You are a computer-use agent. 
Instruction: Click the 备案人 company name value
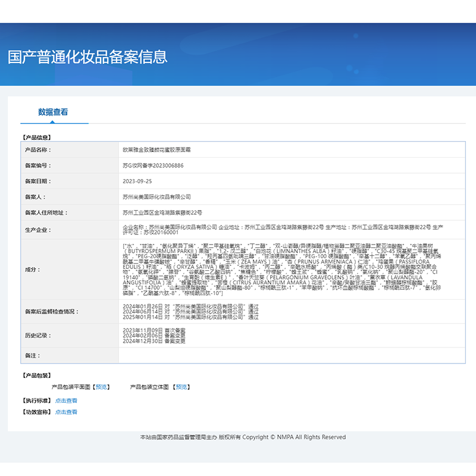[156, 196]
